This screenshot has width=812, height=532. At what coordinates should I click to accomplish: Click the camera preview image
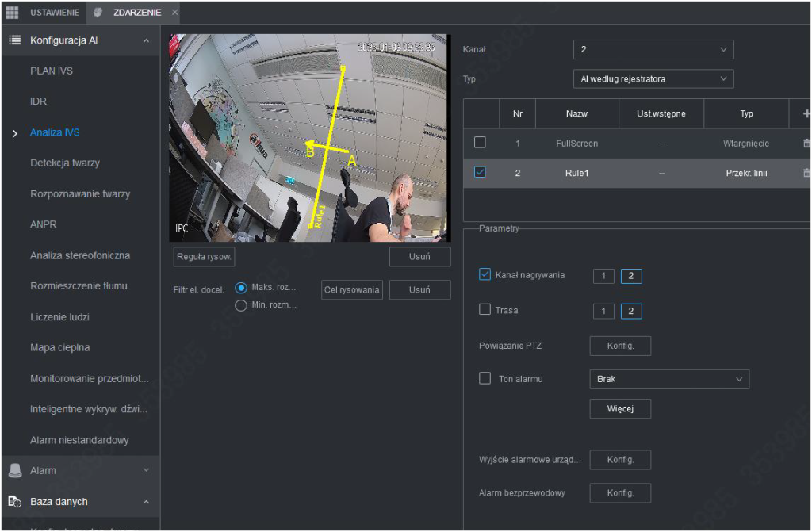point(309,138)
